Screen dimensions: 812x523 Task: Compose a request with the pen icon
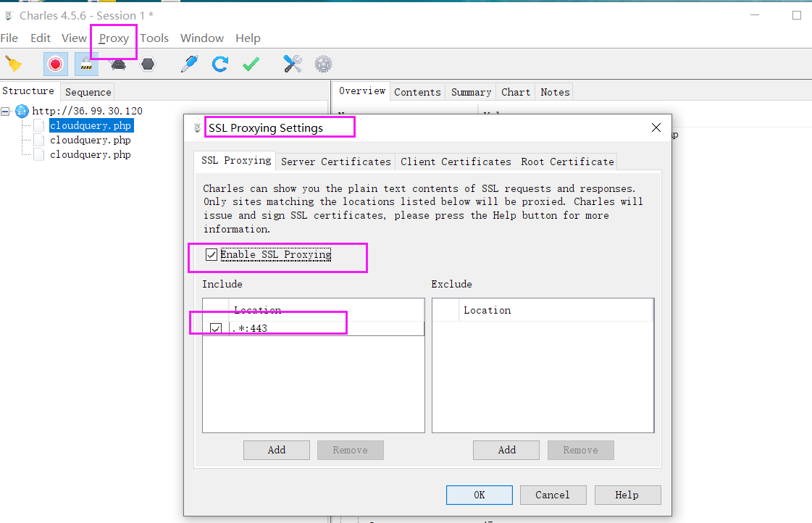189,64
